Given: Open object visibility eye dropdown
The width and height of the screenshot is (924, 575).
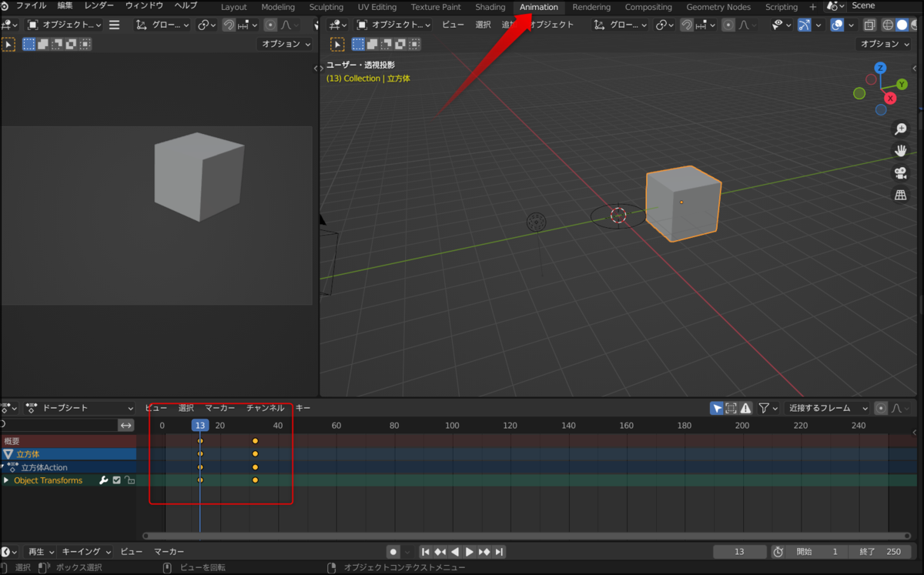Looking at the screenshot, I should click(x=782, y=25).
